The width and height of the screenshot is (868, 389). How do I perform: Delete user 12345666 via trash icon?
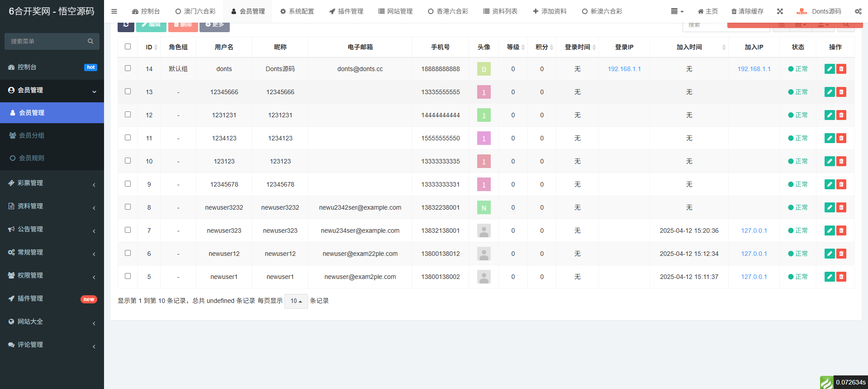841,92
